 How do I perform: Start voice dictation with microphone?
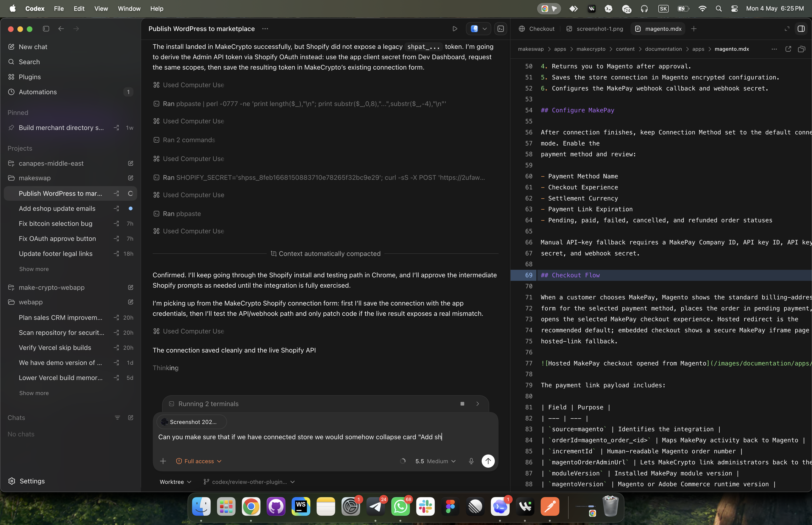pos(471,461)
